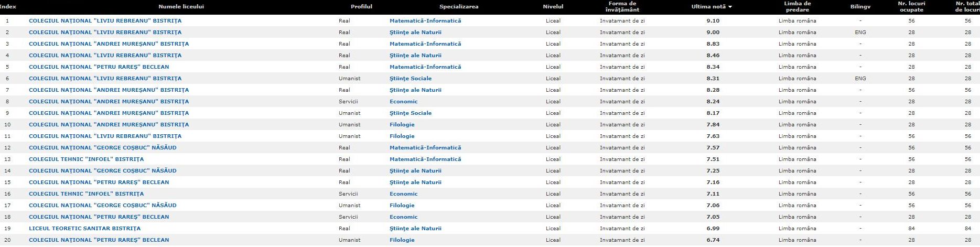Open Colegiul Tehnic Infoel link in row 13
Image resolution: width=980 pixels, height=247 pixels.
[x=86, y=159]
